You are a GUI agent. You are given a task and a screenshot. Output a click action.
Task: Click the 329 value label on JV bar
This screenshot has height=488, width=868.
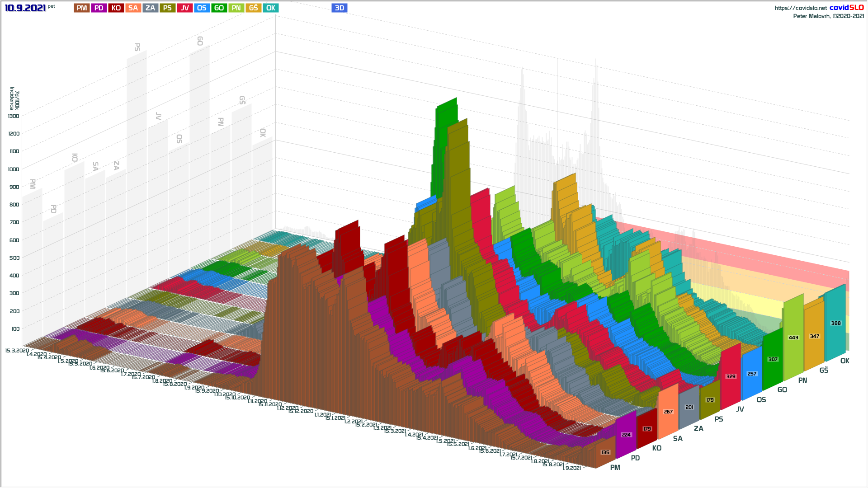point(731,376)
